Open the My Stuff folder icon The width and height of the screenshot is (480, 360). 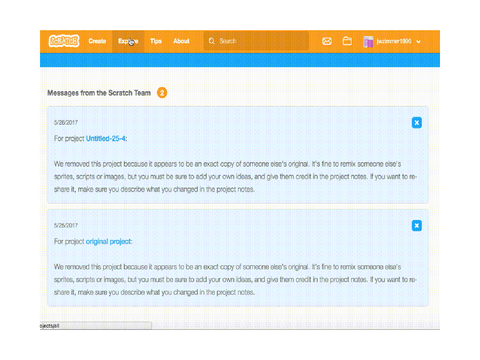click(347, 41)
